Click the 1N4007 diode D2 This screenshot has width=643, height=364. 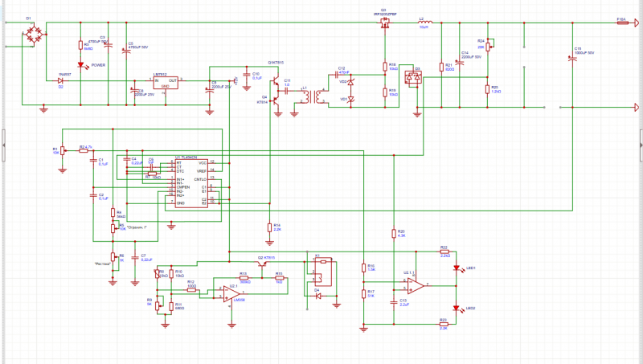60,81
